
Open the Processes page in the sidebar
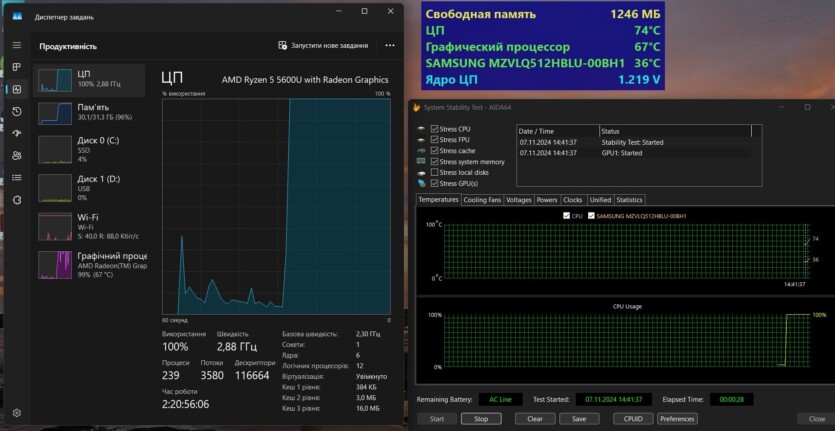[x=16, y=67]
